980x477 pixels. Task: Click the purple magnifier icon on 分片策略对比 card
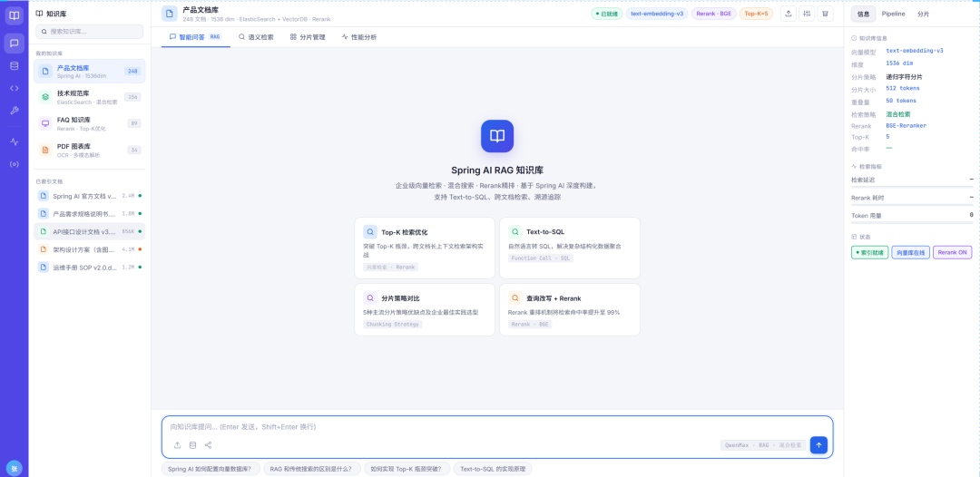coord(370,297)
